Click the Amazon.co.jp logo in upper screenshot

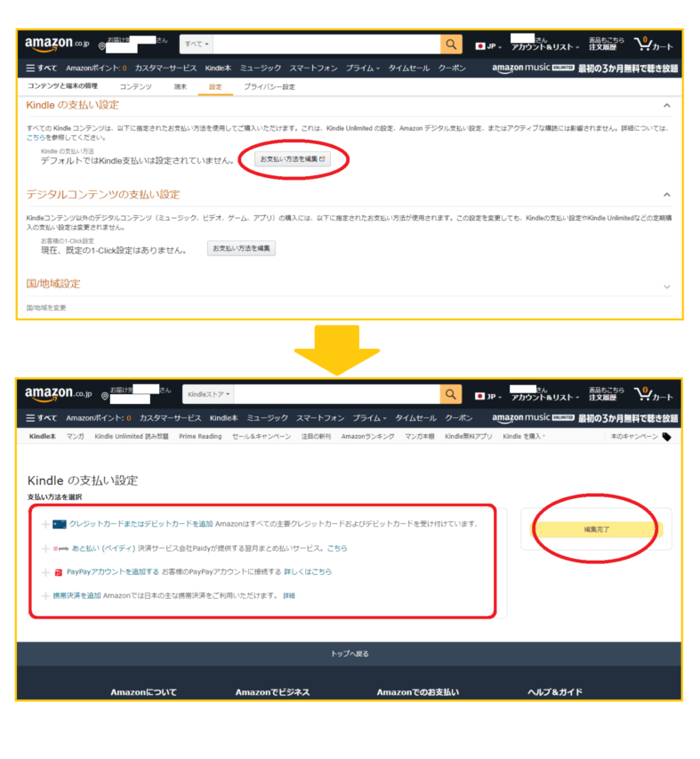coord(57,44)
